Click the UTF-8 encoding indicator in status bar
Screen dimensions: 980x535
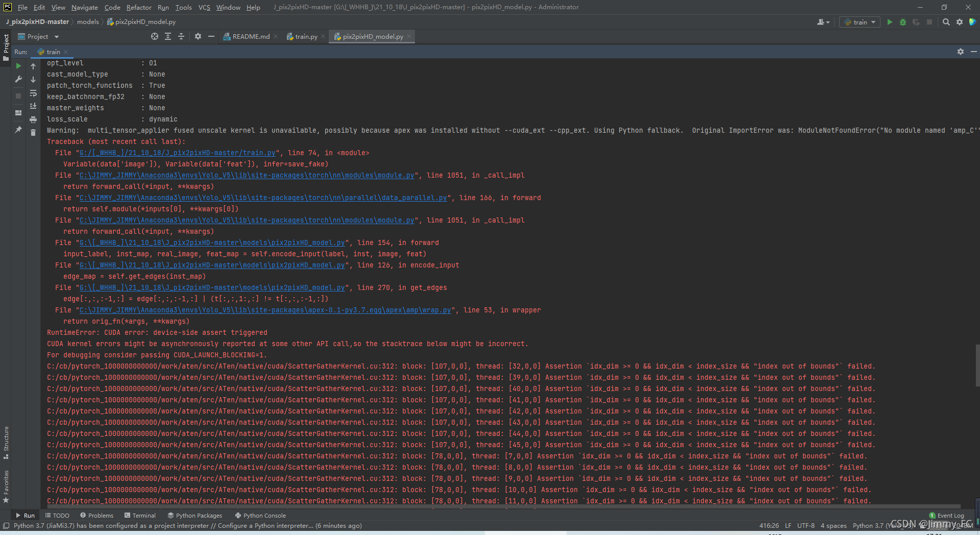[805, 525]
